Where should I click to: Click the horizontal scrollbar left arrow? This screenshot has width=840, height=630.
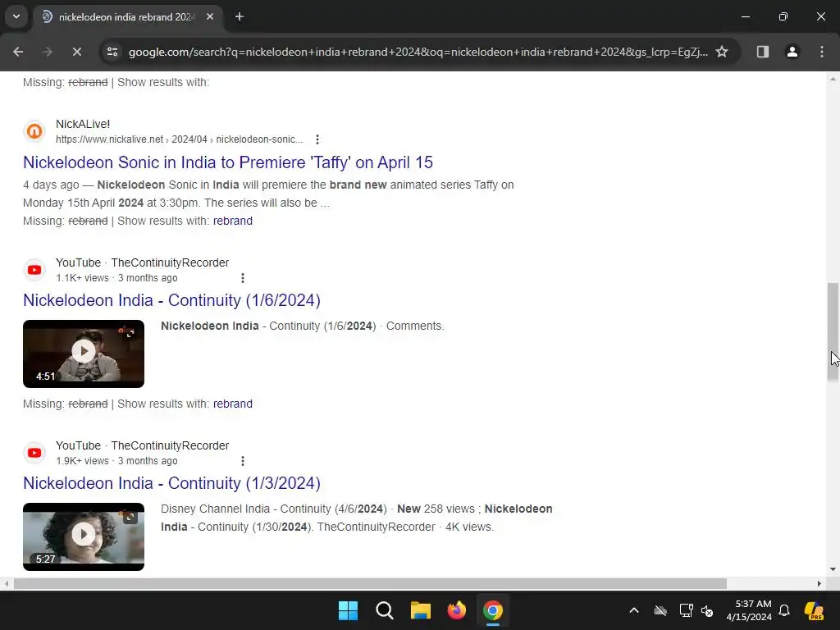point(6,583)
